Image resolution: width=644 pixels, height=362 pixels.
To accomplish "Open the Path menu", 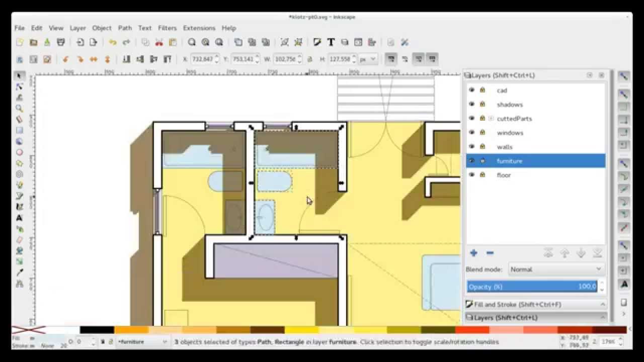I will 125,28.
